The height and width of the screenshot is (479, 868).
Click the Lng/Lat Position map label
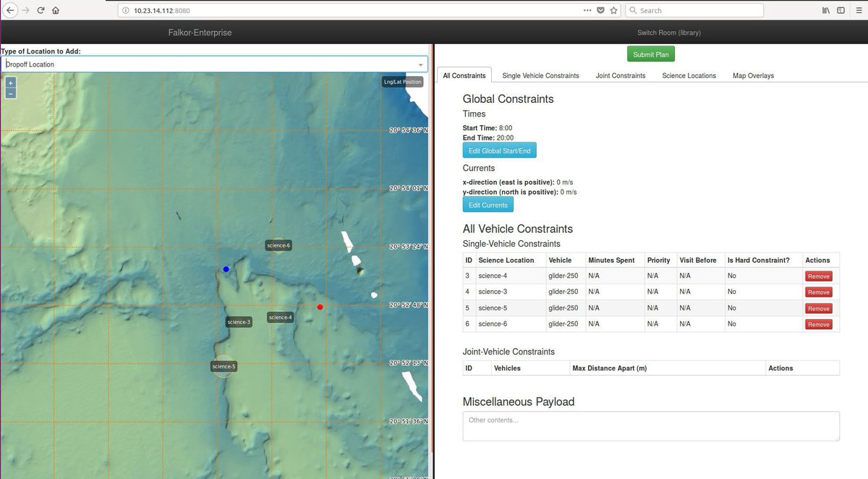[x=402, y=82]
